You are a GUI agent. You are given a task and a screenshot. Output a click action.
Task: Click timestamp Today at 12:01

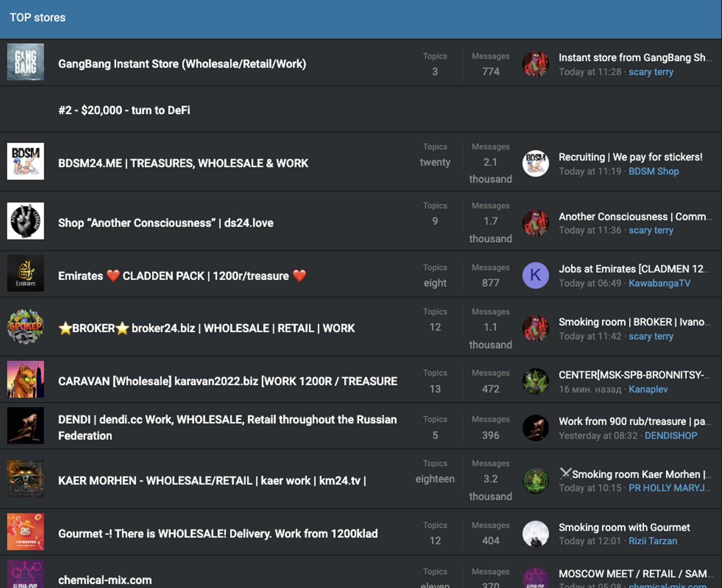point(590,541)
